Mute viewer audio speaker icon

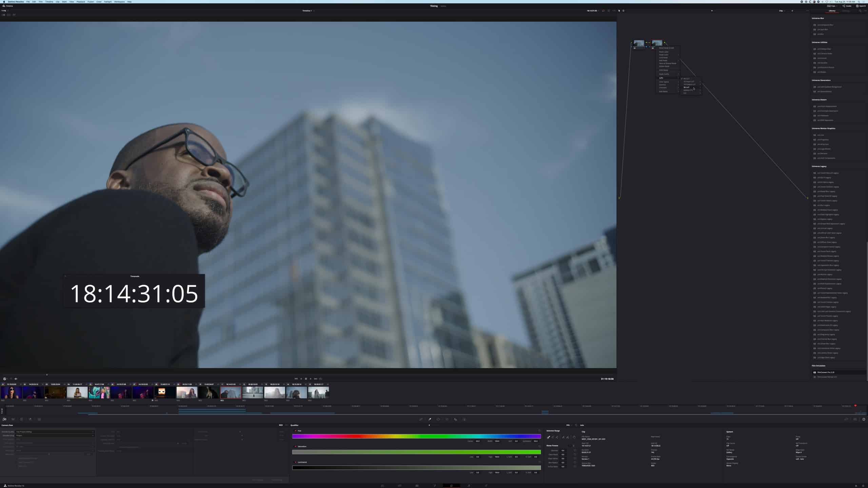pyautogui.click(x=16, y=379)
